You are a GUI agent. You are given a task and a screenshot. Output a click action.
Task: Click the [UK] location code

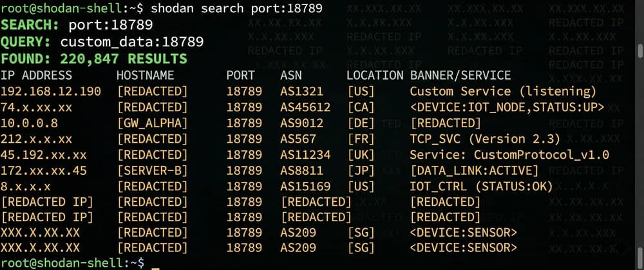click(361, 155)
